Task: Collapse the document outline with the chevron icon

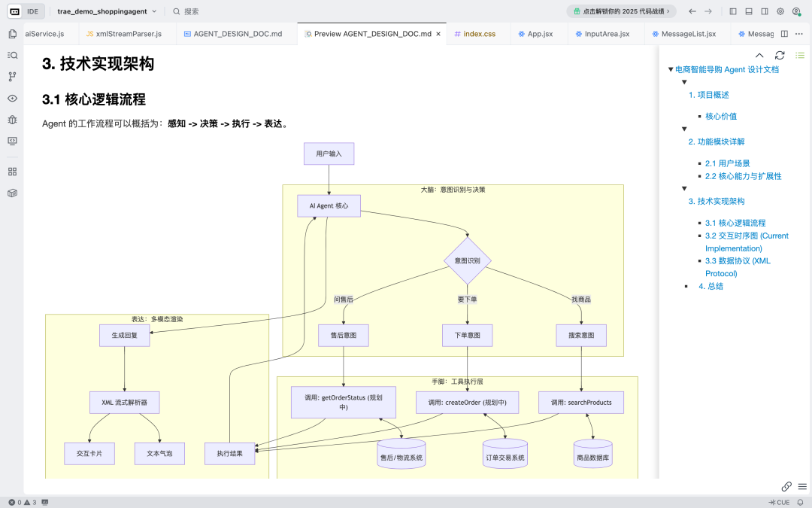Action: coord(759,55)
